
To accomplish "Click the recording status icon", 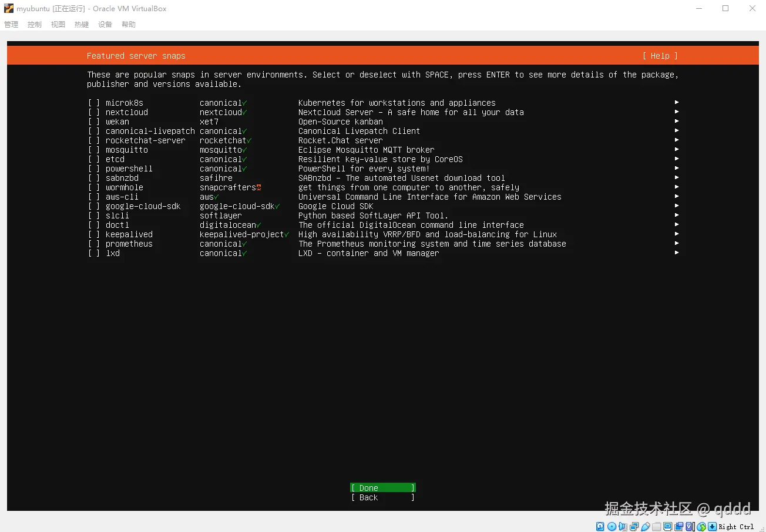I will click(678, 527).
